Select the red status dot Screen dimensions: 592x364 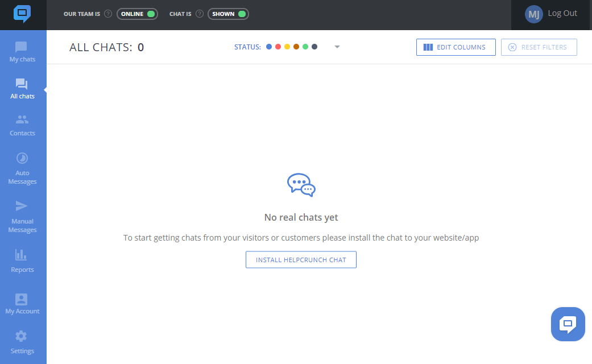click(x=278, y=47)
